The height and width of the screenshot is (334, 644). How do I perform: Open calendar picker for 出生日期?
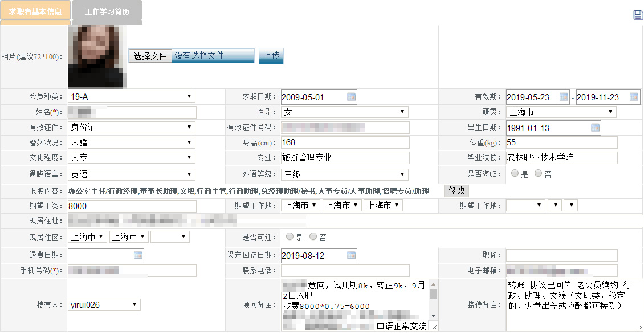click(595, 128)
